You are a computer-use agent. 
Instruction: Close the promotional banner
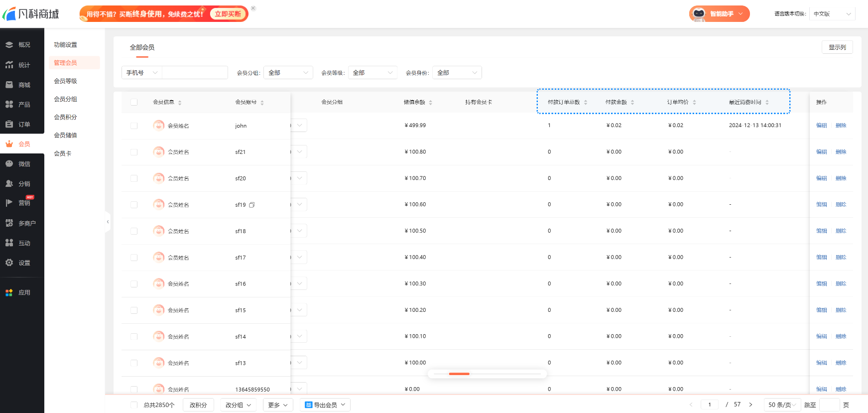[253, 8]
